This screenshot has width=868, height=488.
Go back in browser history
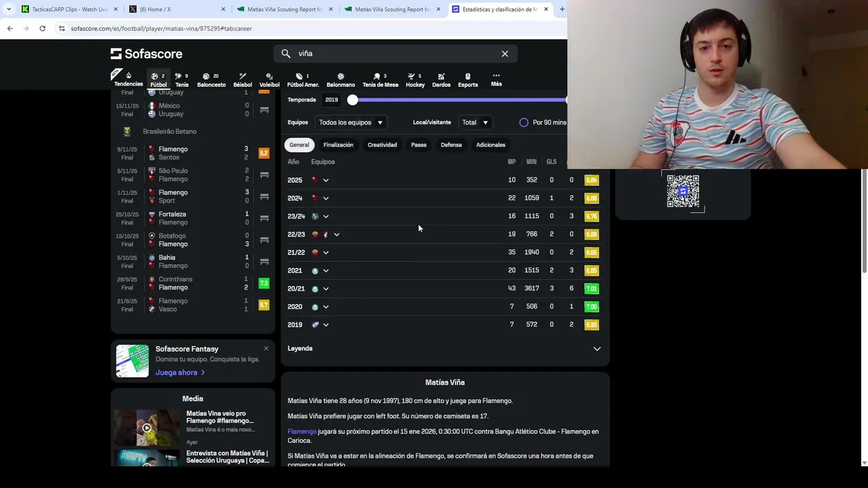(x=9, y=28)
